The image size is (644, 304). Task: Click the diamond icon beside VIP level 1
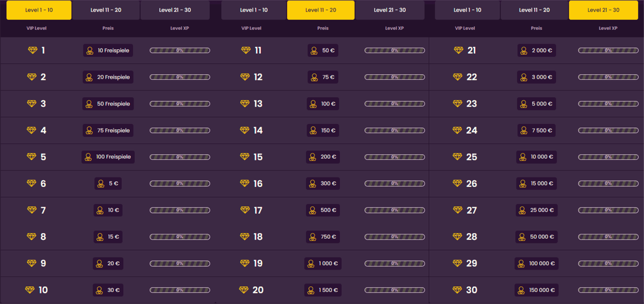click(x=32, y=50)
